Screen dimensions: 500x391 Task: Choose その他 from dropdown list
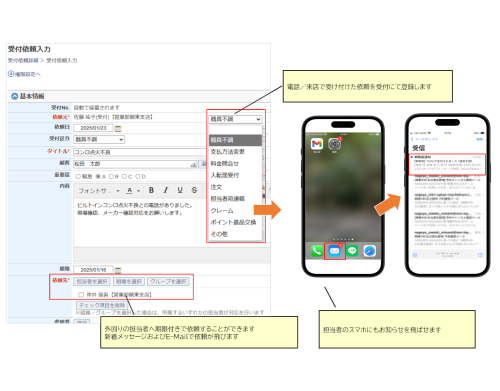219,234
